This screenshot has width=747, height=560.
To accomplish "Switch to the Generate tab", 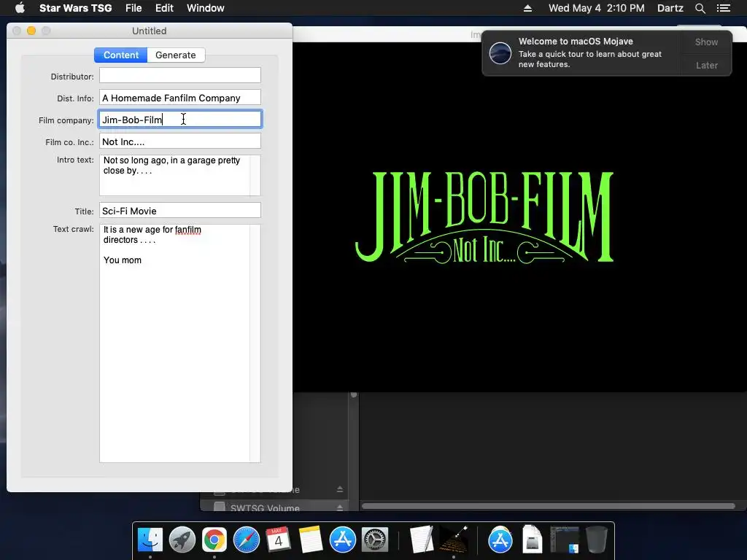I will click(176, 55).
